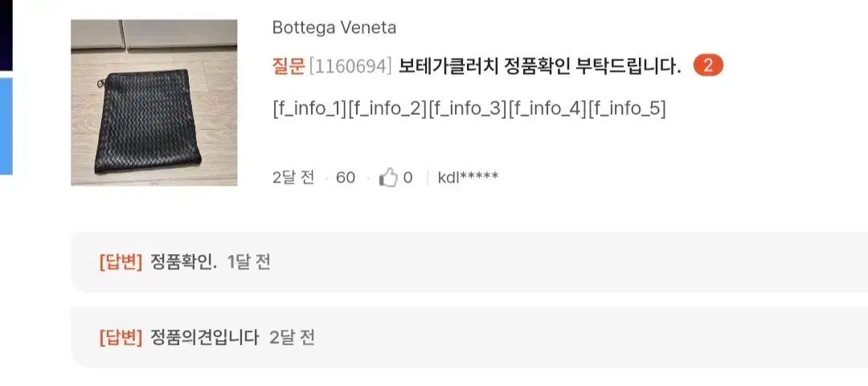Click the 1달 전 answer timestamp
Viewport: 868px width, 386px height.
point(248,261)
